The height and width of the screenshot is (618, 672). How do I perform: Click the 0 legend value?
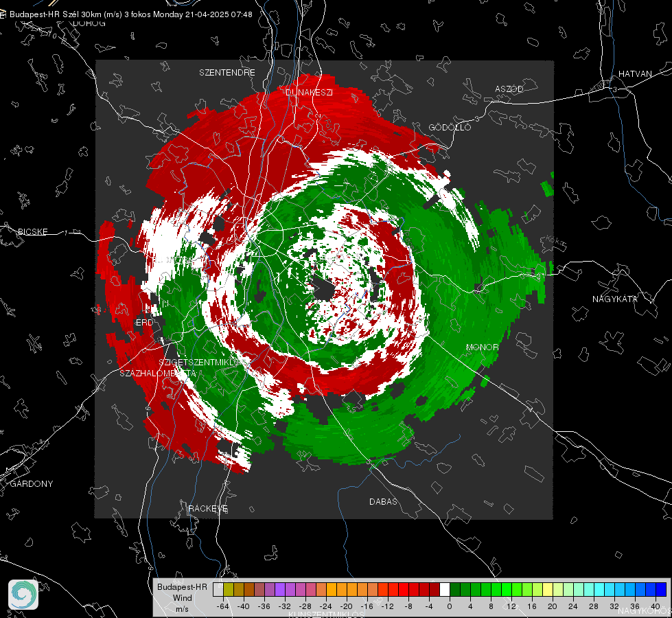click(450, 606)
